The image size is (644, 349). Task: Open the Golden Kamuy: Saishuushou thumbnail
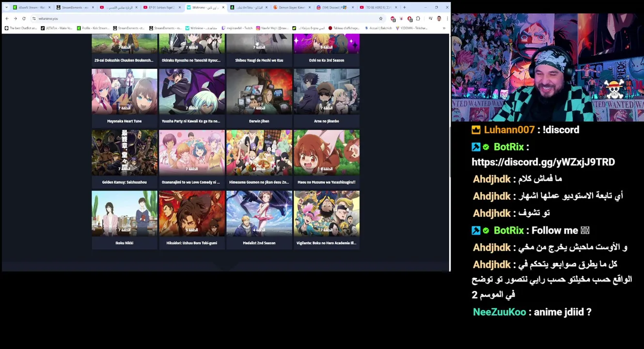click(x=125, y=152)
